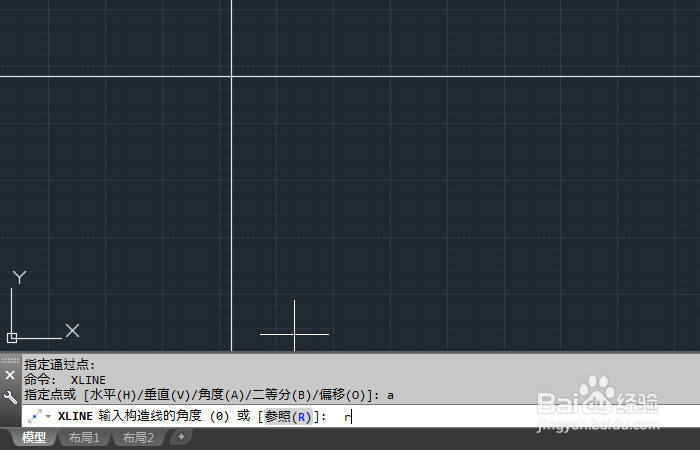Viewport: 700px width, 450px height.
Task: Switch to the 布局1 tab
Action: click(x=84, y=438)
